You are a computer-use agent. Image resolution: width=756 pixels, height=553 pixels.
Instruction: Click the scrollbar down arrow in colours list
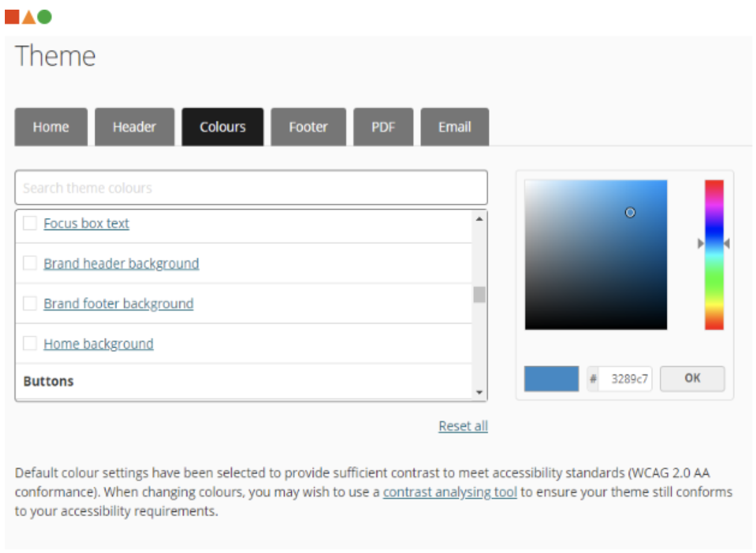pyautogui.click(x=478, y=393)
